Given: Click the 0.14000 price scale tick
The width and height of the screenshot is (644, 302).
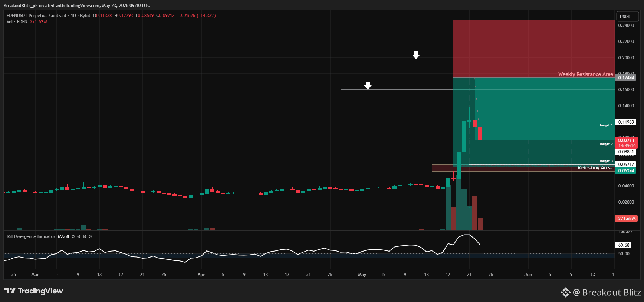Looking at the screenshot, I should [626, 106].
